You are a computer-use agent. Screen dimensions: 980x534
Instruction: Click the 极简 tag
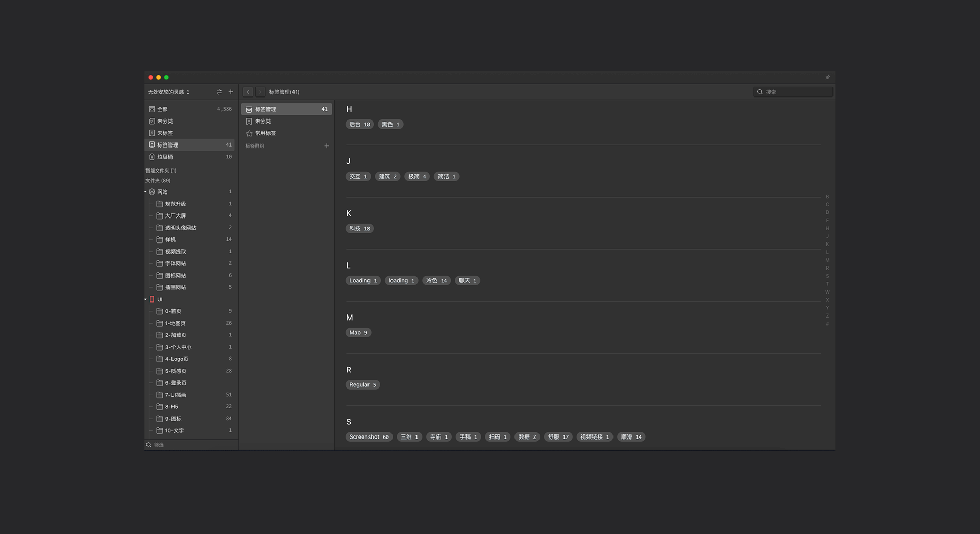[417, 177]
